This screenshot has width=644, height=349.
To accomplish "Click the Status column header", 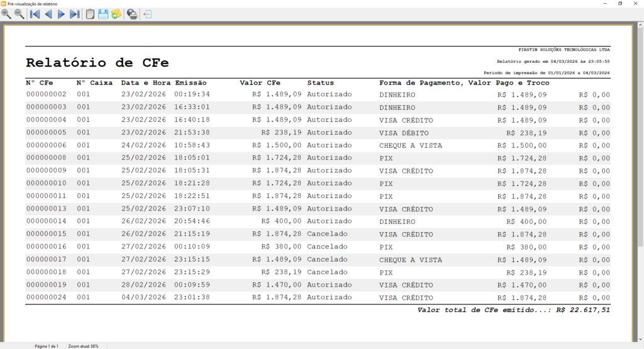I will coord(320,83).
